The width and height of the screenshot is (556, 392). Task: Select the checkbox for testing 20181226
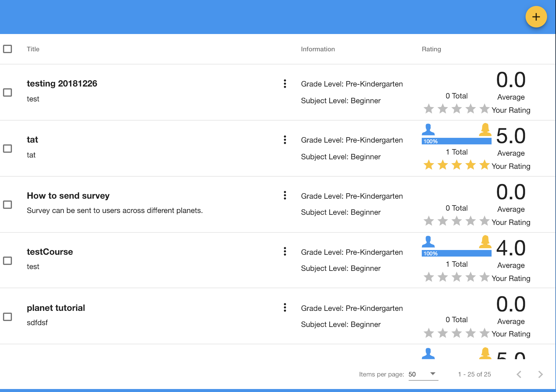coord(7,92)
